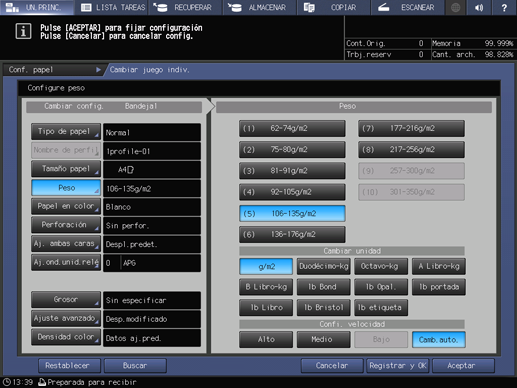Choose the Octavo-kg unit
517x388 pixels.
[x=381, y=266]
